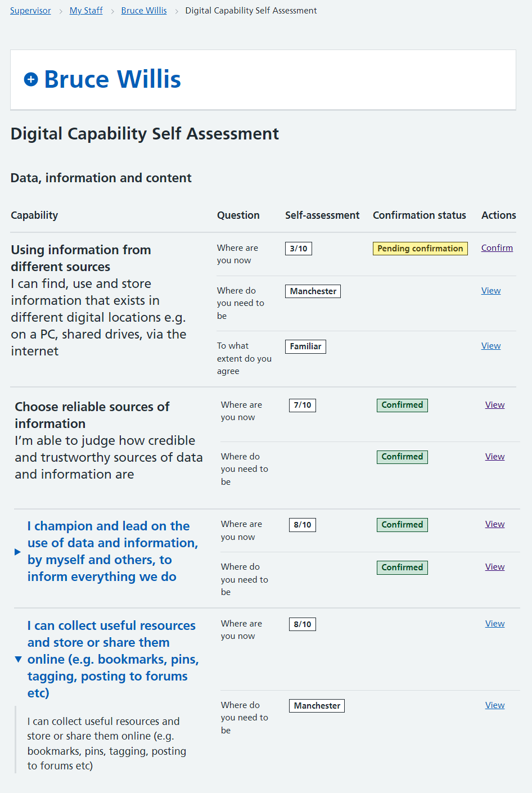The height and width of the screenshot is (793, 532).
Task: Collapse the 'I can collect useful resources' triangle
Action: click(x=18, y=659)
